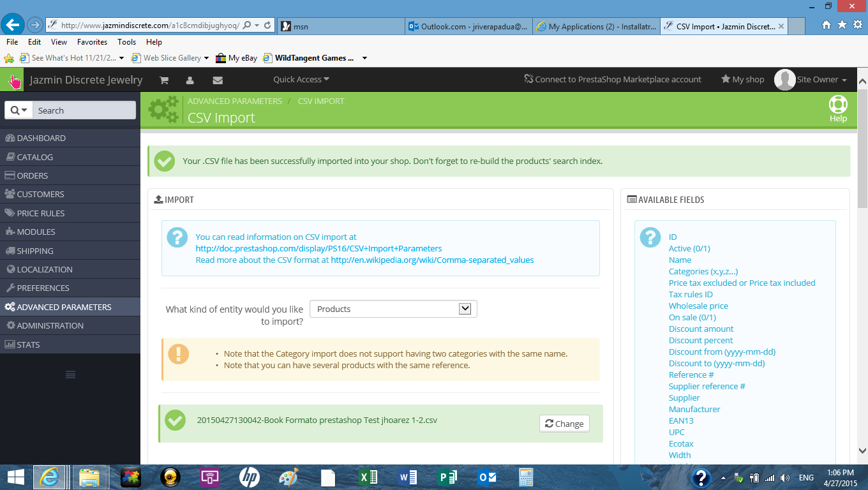
Task: Open Calculator from the taskbar
Action: [526, 477]
